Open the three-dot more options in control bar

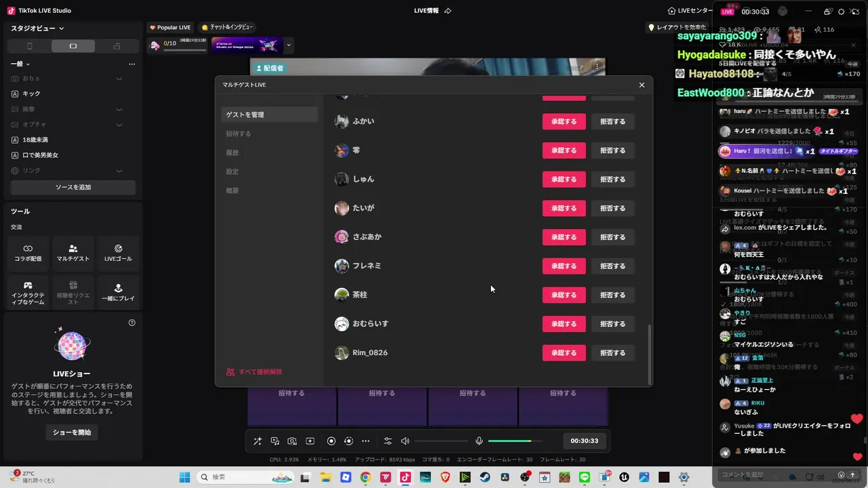[366, 441]
